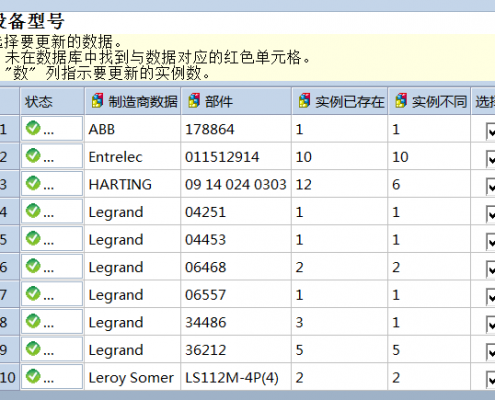495x400 pixels.
Task: Toggle the checkbox for Legrand 36212 row
Action: 490,352
